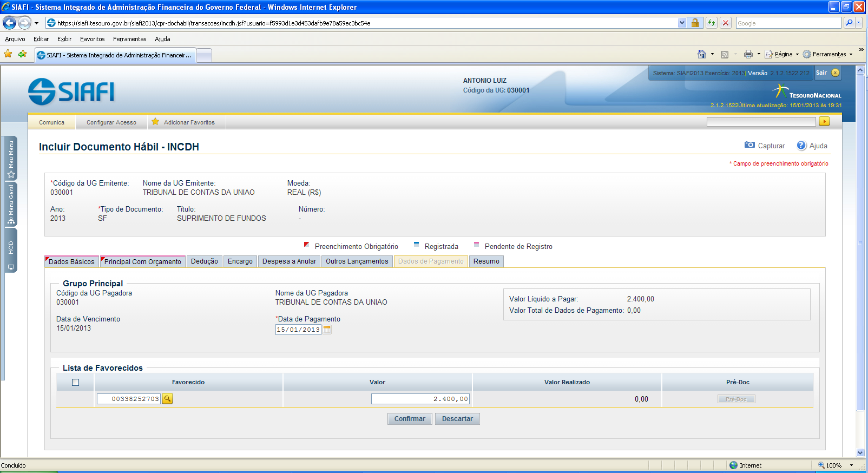Switch to Resumo tab
The image size is (868, 473).
click(x=486, y=261)
